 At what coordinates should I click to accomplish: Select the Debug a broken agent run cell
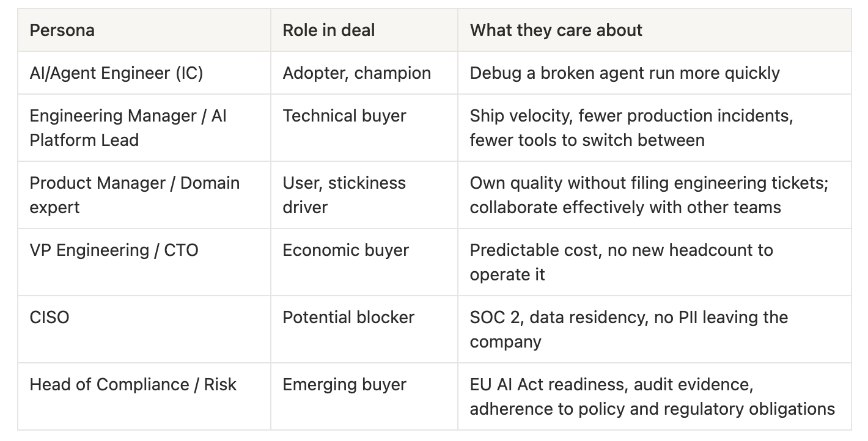pyautogui.click(x=654, y=73)
